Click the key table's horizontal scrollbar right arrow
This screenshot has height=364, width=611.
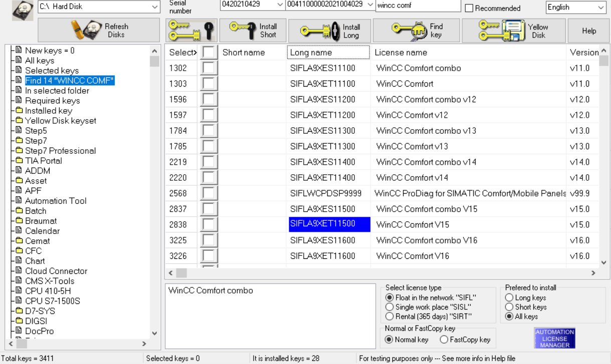tap(593, 273)
